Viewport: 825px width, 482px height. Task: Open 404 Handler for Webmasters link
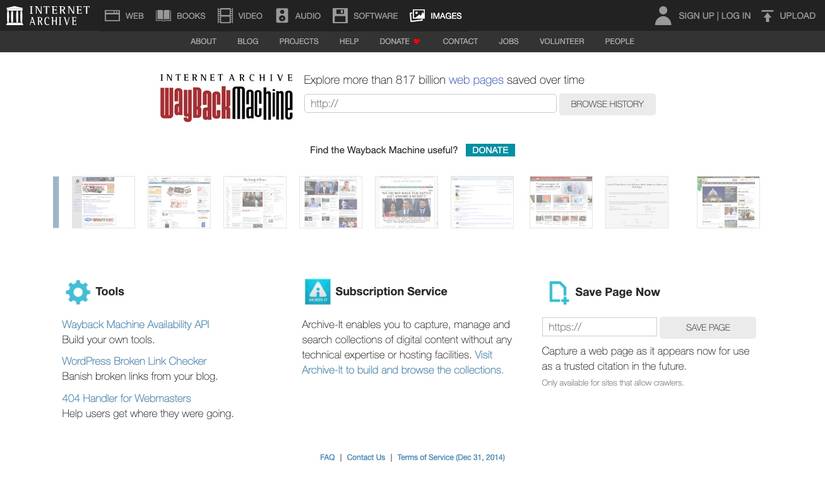(126, 398)
